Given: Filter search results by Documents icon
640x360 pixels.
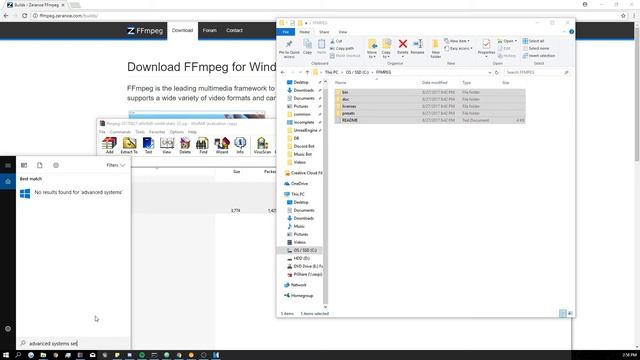Looking at the screenshot, I should click(40, 165).
